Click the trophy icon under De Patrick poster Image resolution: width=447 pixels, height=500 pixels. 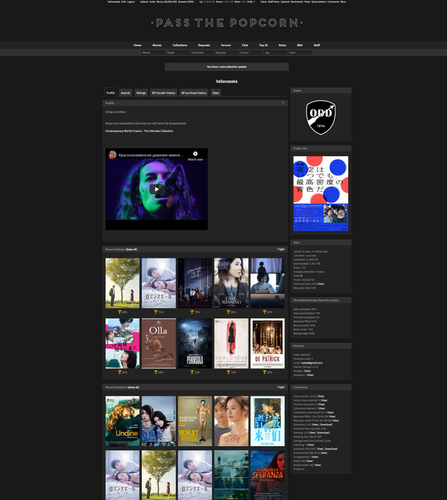tap(265, 372)
